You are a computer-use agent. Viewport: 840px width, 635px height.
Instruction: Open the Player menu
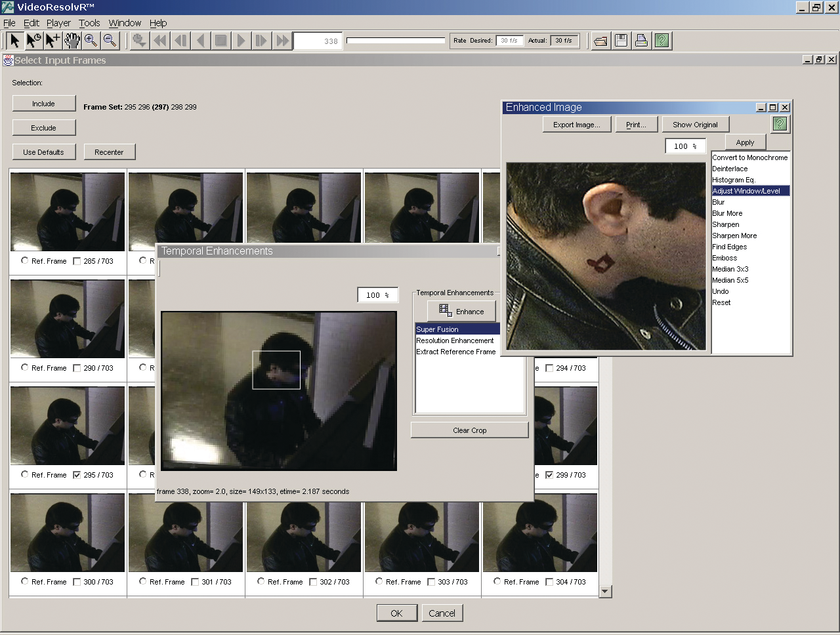(58, 22)
